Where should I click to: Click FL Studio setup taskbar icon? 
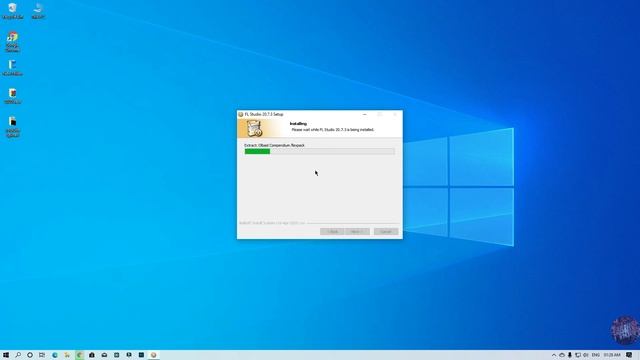[153, 355]
